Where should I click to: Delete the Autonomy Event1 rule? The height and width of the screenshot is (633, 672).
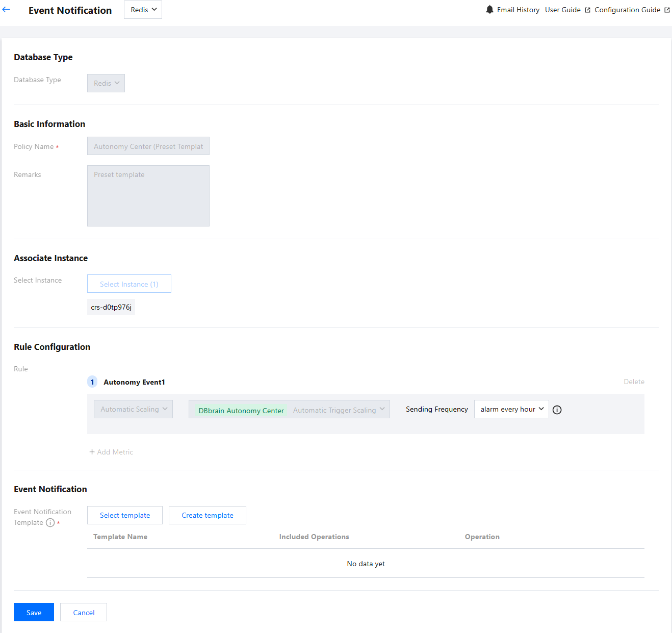tap(634, 382)
